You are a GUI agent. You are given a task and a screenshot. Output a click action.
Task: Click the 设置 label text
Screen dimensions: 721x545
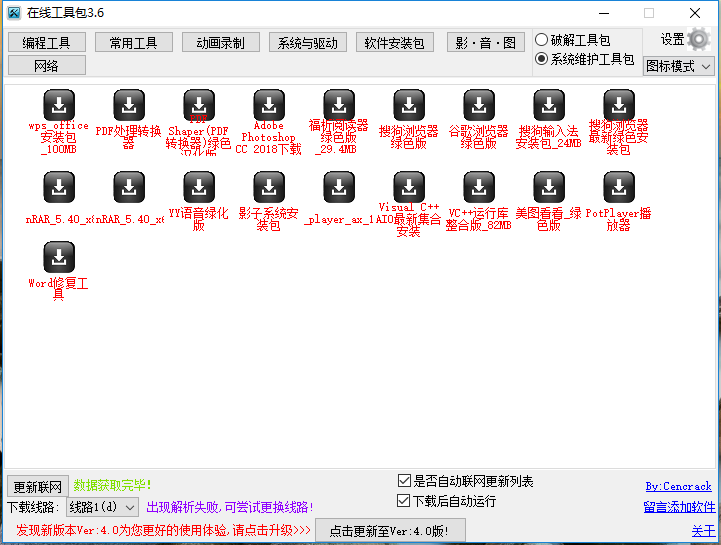[673, 40]
